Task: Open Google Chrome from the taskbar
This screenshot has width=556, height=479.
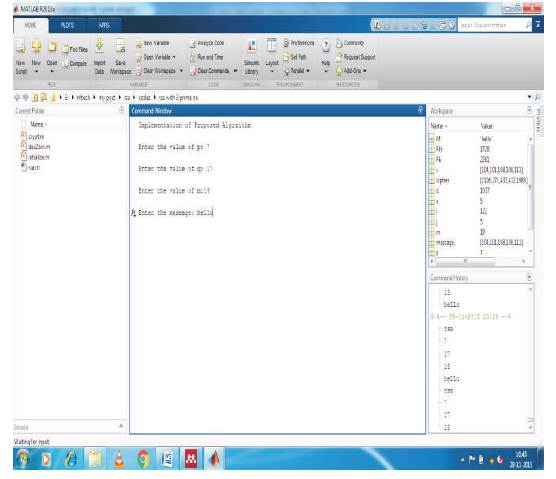Action: (143, 458)
